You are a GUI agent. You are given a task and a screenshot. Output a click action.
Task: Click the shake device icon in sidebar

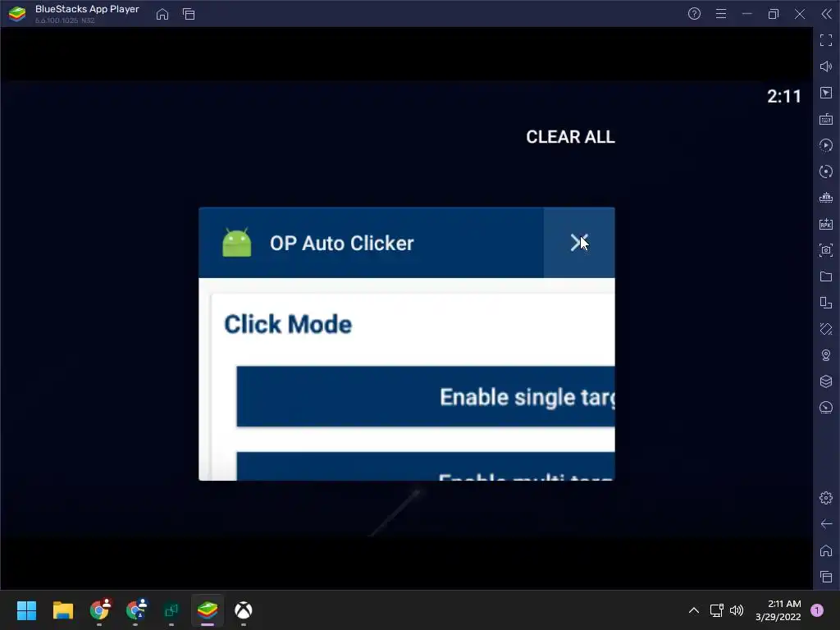point(826,329)
